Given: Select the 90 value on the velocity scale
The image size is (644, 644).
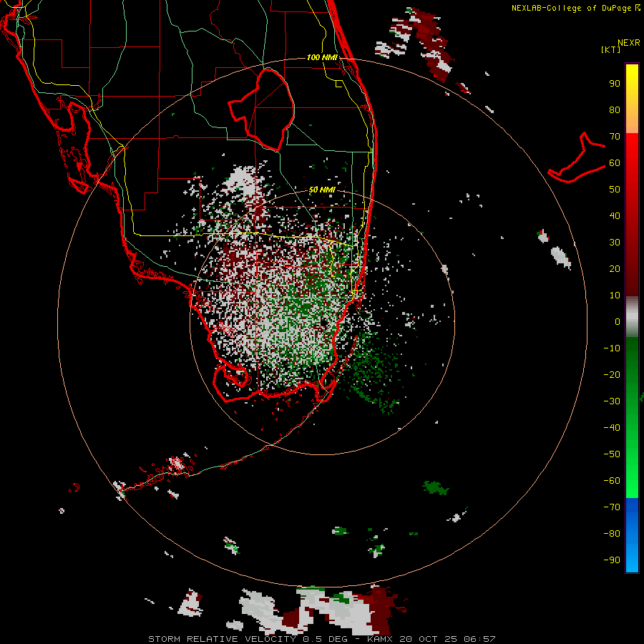Looking at the screenshot, I should (x=615, y=84).
